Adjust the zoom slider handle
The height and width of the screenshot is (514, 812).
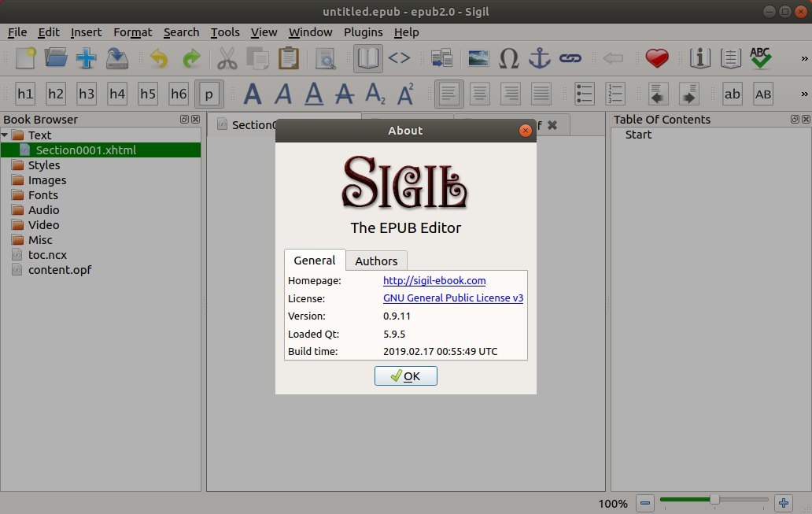click(x=714, y=500)
